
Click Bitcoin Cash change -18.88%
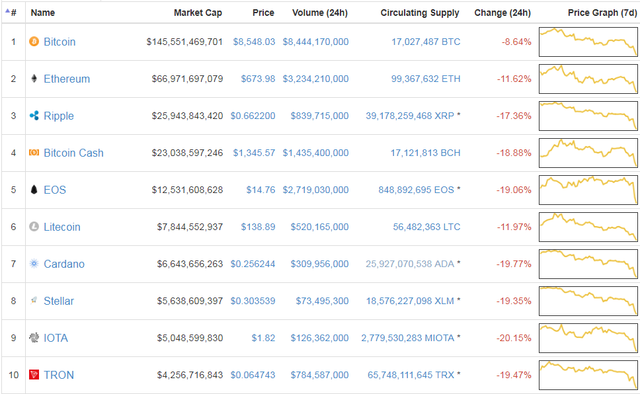tap(514, 153)
